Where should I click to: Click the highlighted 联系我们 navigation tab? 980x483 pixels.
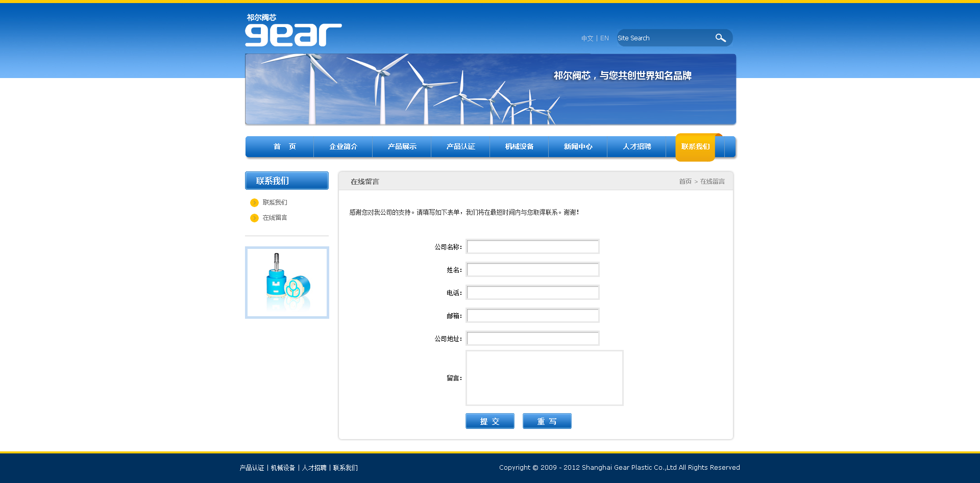(695, 147)
